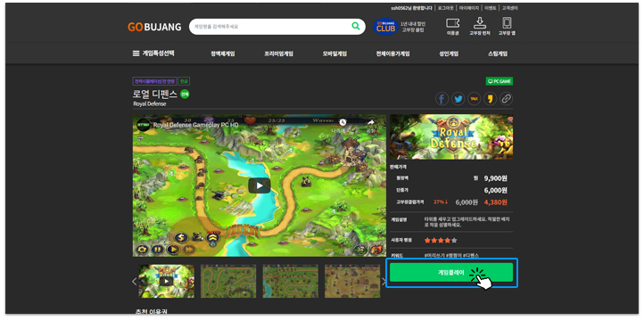Play the Royal Defense gameplay video
This screenshot has width=644, height=321.
pyautogui.click(x=260, y=185)
